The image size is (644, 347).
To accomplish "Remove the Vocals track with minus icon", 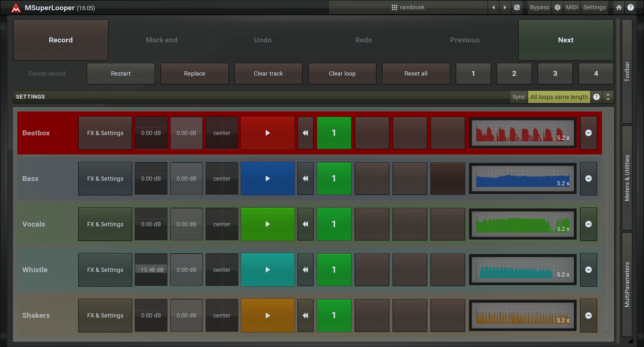I will tap(589, 224).
